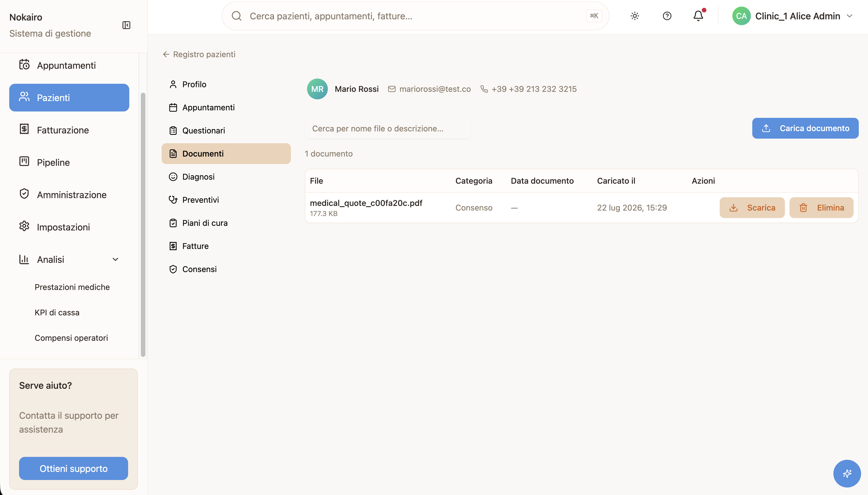This screenshot has height=495, width=868.
Task: Click the upload icon in Carica documento
Action: click(766, 128)
